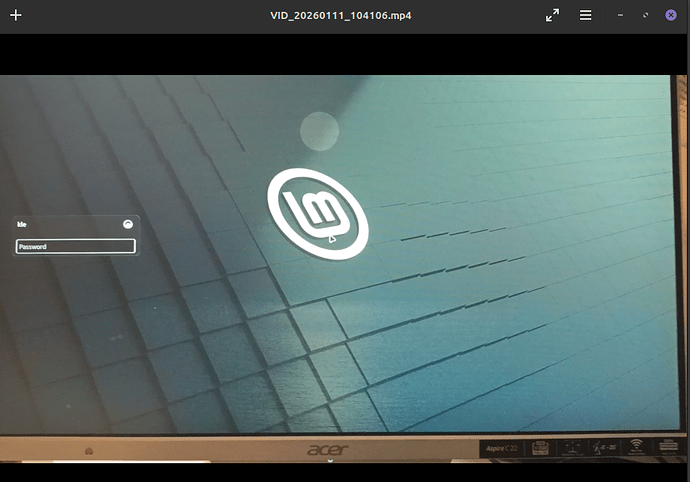Click the plus button to open a file
Image resolution: width=690 pixels, height=482 pixels.
coord(15,15)
